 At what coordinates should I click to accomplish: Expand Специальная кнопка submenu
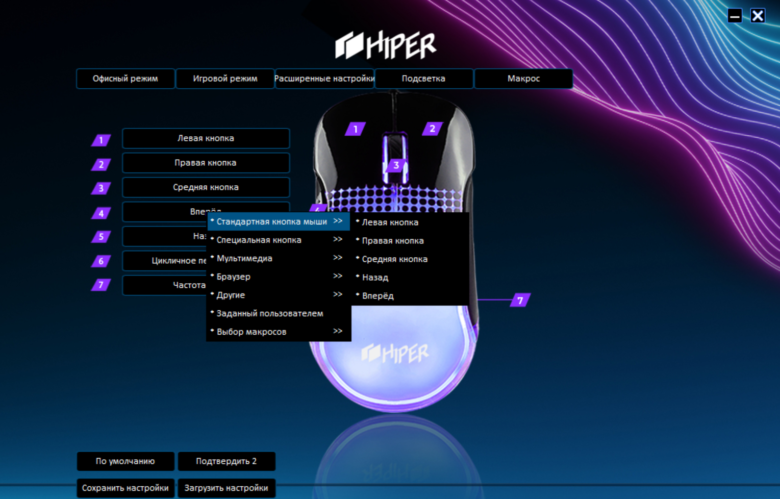coord(279,240)
